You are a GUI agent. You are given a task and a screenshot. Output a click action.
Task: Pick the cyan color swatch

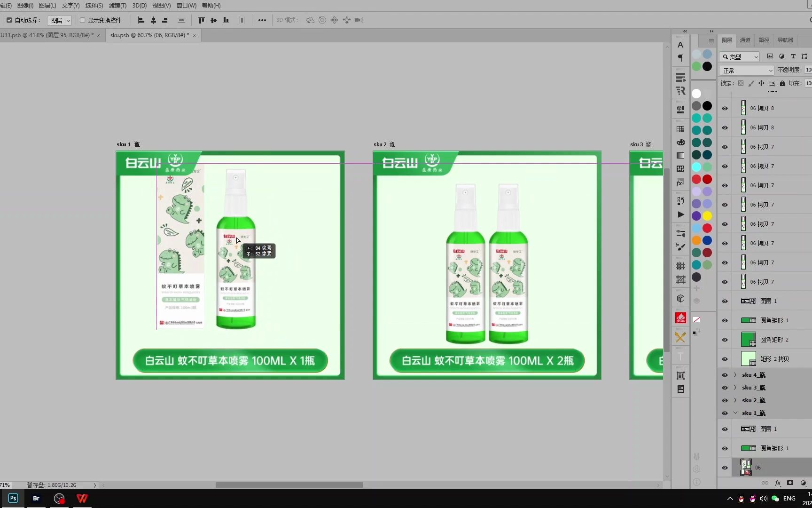[696, 167]
